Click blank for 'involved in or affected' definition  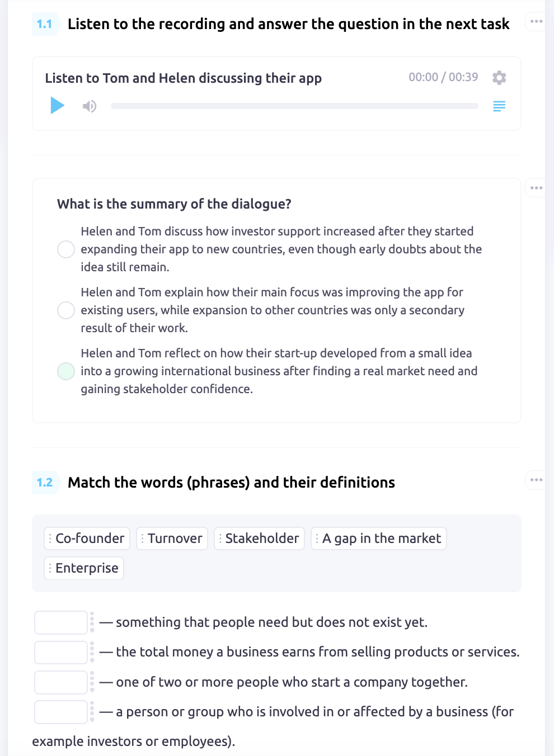tap(61, 712)
